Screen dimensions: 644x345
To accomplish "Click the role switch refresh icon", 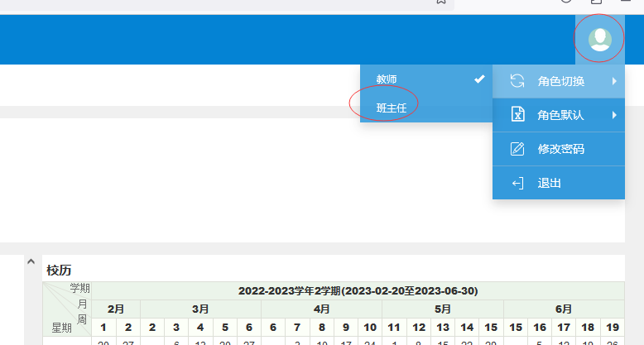I will pos(517,81).
